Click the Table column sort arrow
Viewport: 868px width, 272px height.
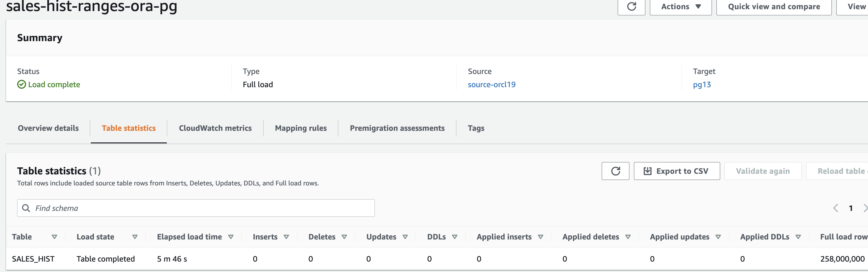tap(54, 237)
